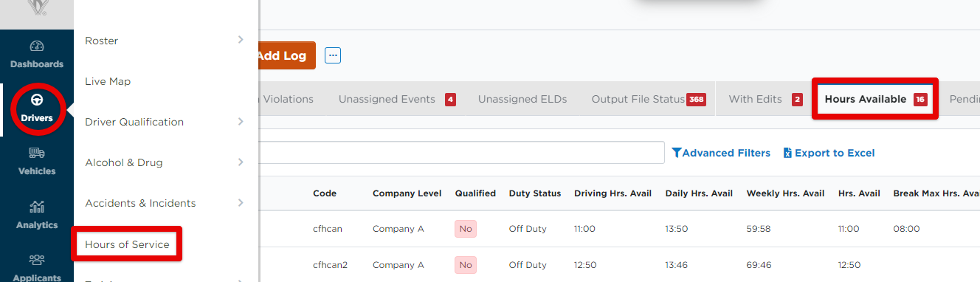980x282 pixels.
Task: Open the Analytics chart icon
Action: tap(37, 207)
